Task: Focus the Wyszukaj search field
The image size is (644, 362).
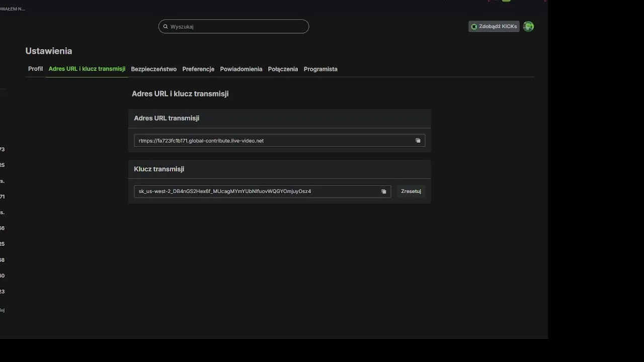Action: (236, 27)
